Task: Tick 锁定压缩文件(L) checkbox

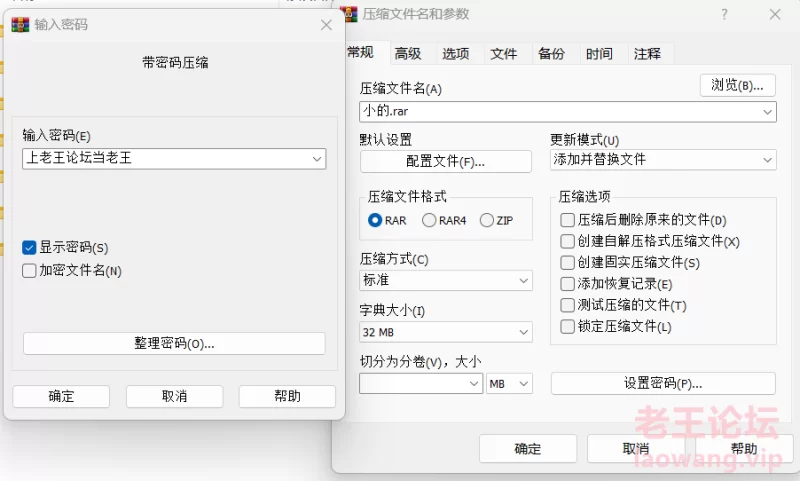Action: click(567, 326)
